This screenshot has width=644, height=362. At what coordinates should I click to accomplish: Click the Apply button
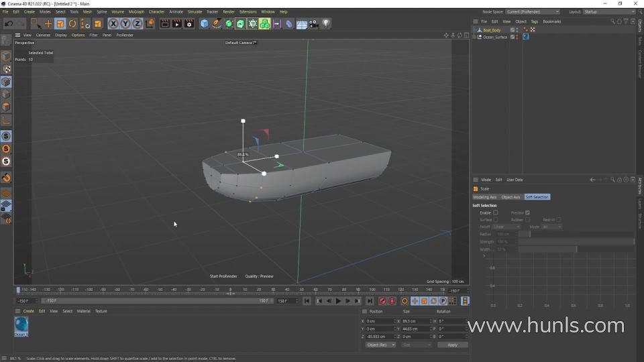(x=452, y=345)
